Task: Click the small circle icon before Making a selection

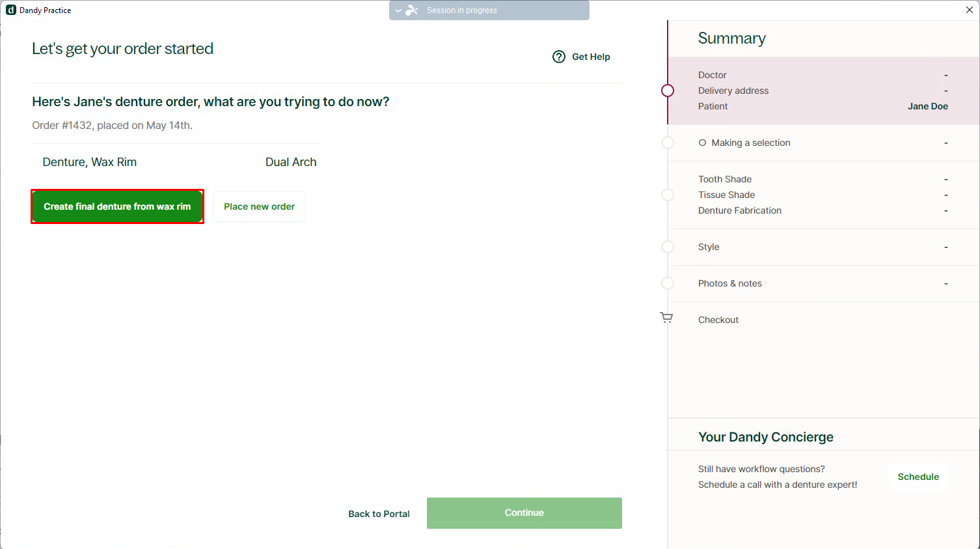Action: point(702,143)
